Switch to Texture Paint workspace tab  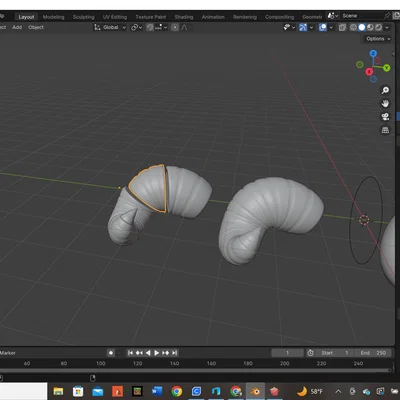(151, 17)
